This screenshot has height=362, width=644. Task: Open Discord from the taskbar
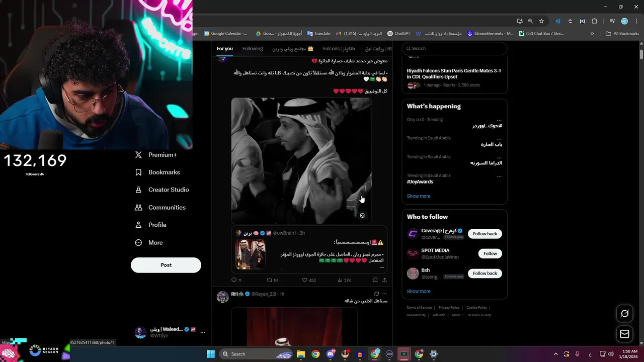click(x=331, y=354)
